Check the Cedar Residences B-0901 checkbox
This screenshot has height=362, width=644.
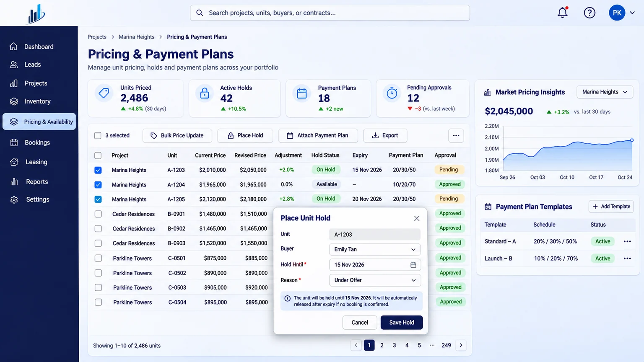click(x=98, y=214)
